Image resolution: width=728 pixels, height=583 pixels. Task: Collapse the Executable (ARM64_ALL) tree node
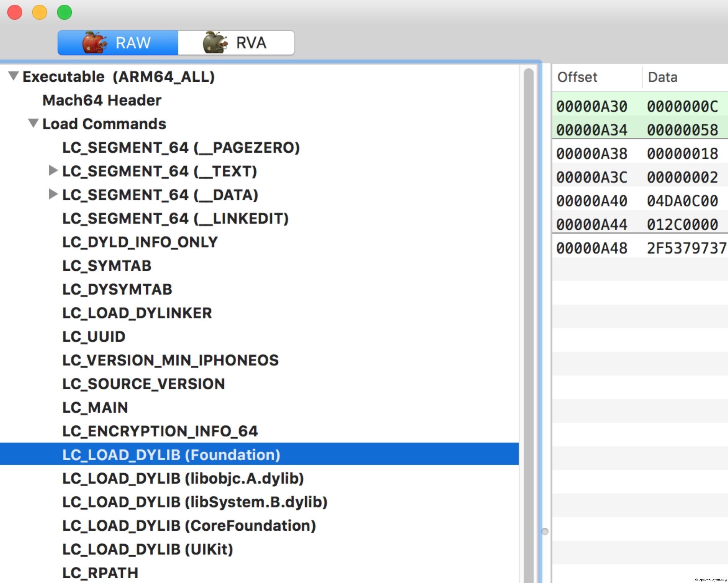[x=13, y=76]
